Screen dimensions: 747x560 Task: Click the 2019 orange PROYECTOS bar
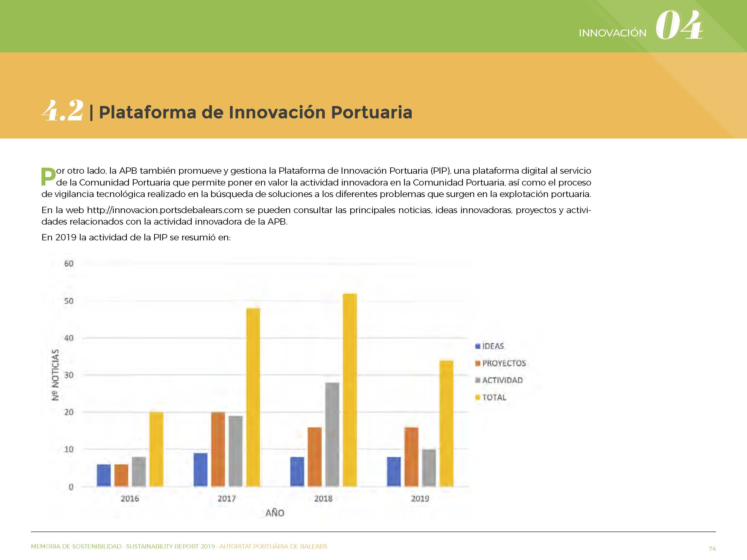(411, 457)
